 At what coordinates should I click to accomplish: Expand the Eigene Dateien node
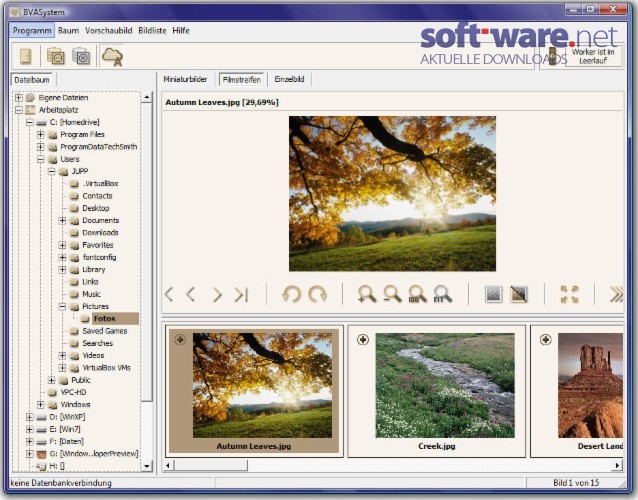point(19,98)
